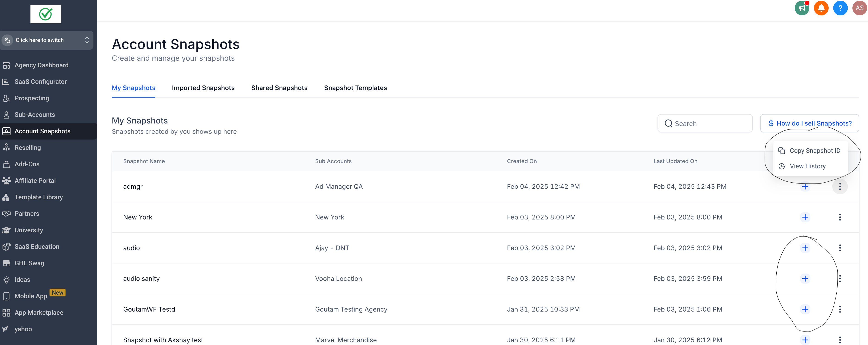Image resolution: width=868 pixels, height=345 pixels.
Task: Switch to Shared Snapshots tab
Action: point(279,88)
